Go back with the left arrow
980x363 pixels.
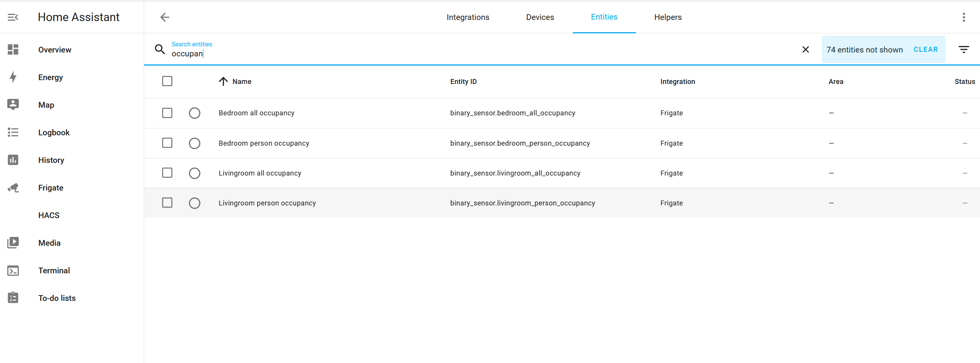point(165,17)
